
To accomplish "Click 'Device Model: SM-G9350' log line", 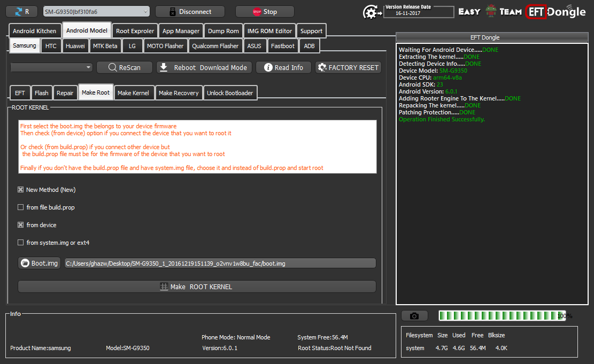I will tap(433, 71).
